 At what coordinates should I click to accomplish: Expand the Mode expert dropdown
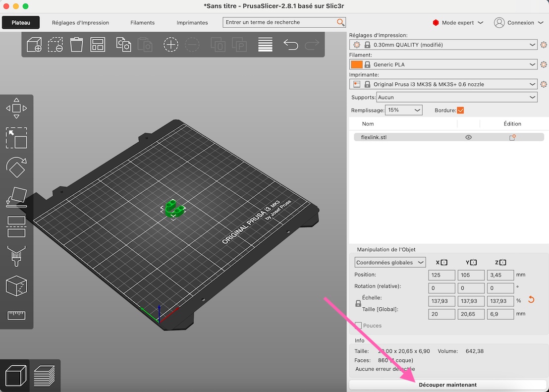(458, 23)
